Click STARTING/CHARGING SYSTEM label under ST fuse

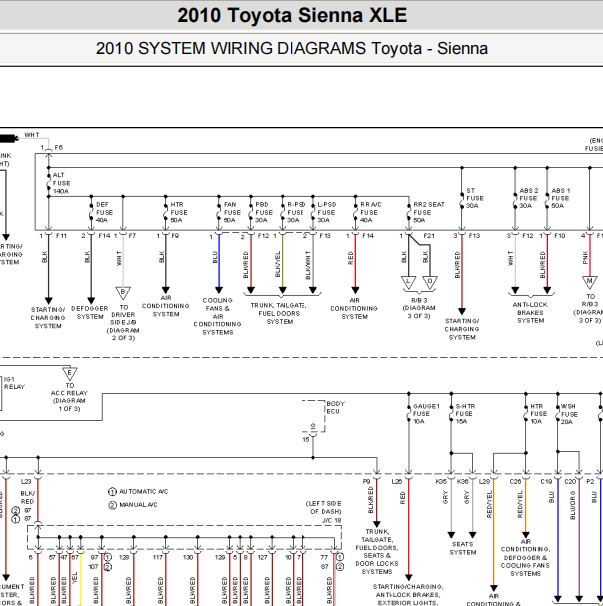[462, 329]
